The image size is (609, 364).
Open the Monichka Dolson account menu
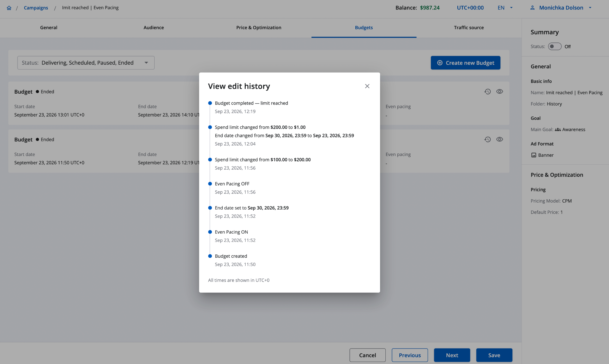tap(561, 8)
